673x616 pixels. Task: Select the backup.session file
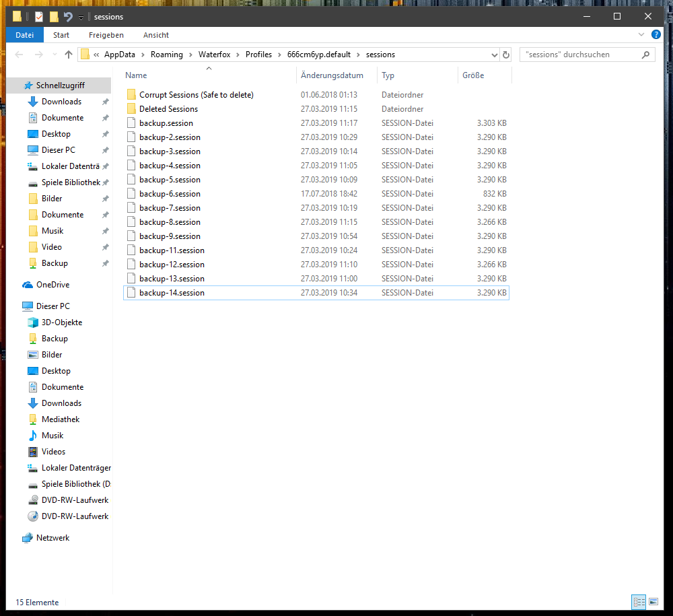pyautogui.click(x=166, y=123)
